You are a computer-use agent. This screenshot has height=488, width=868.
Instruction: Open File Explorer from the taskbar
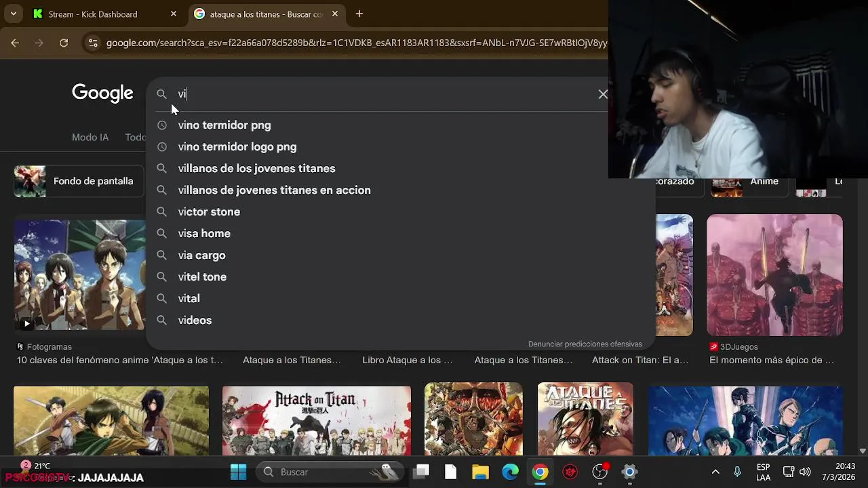point(480,472)
